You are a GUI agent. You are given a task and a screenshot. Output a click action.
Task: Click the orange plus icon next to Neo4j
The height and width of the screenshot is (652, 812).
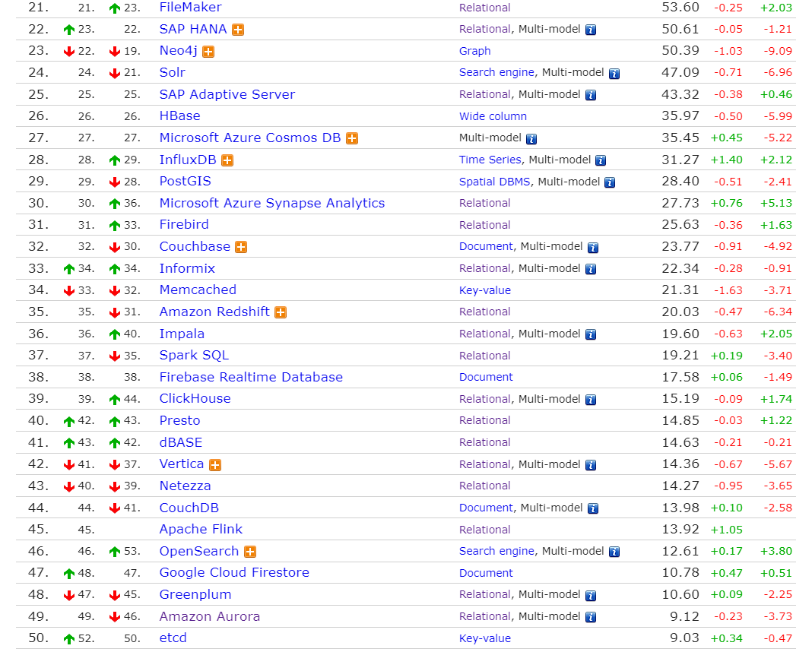click(208, 52)
